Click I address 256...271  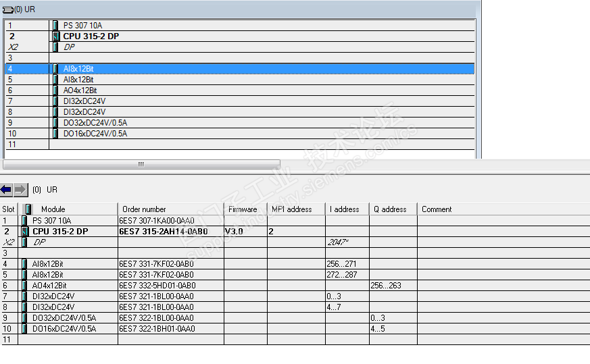click(x=341, y=263)
